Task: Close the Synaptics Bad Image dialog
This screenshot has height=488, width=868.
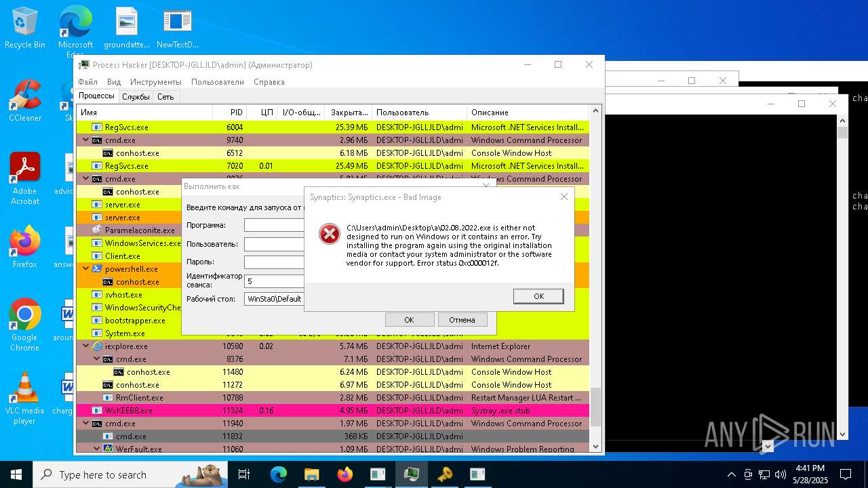Action: (x=564, y=197)
